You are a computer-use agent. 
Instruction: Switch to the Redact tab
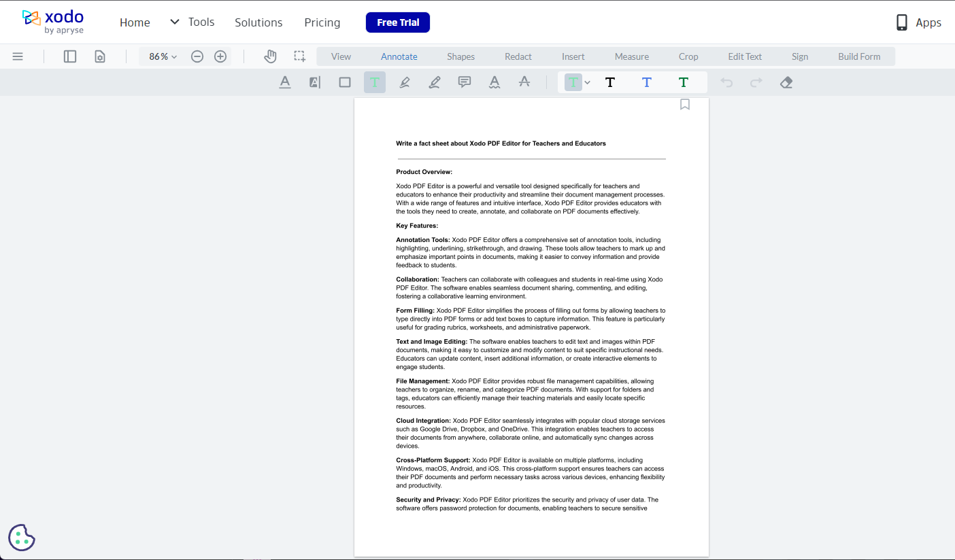[x=518, y=56]
